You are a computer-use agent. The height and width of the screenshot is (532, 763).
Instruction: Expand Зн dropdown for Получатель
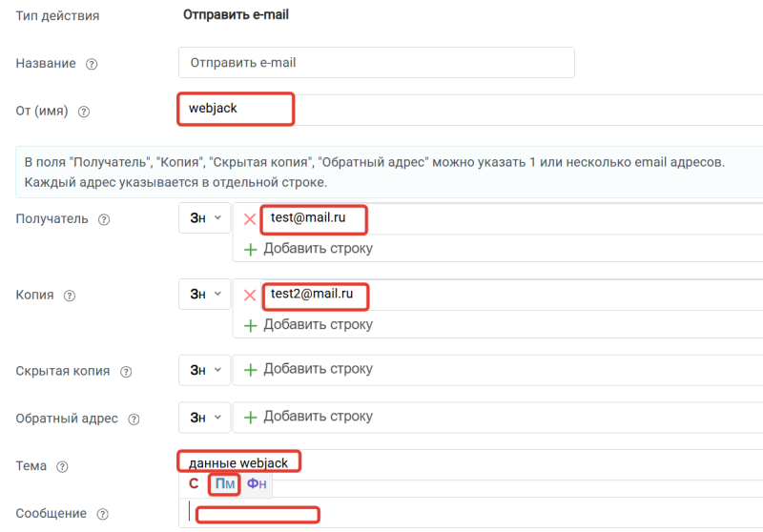click(x=204, y=218)
